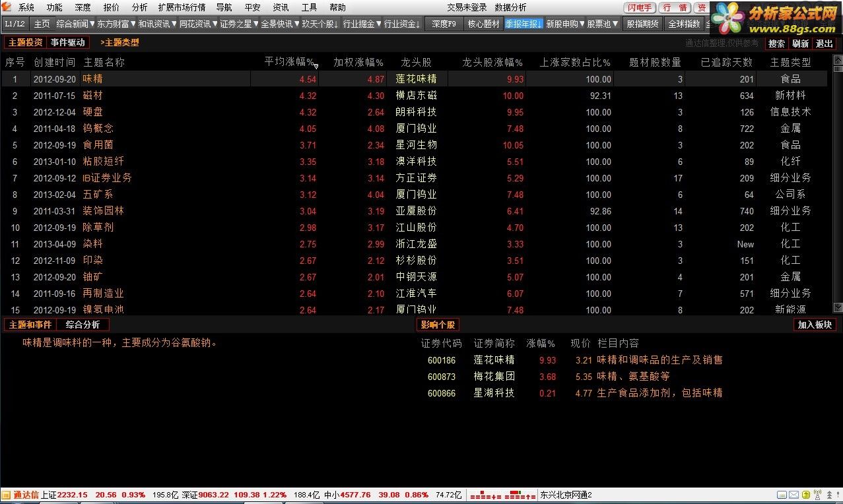Viewport: 843px width, 504px height.
Task: Open the 证券之星 dropdown
Action: click(239, 24)
